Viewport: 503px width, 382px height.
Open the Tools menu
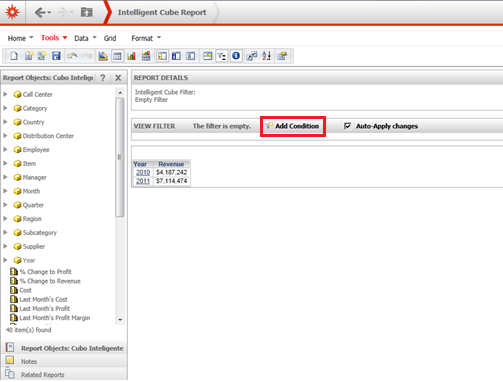pos(54,38)
